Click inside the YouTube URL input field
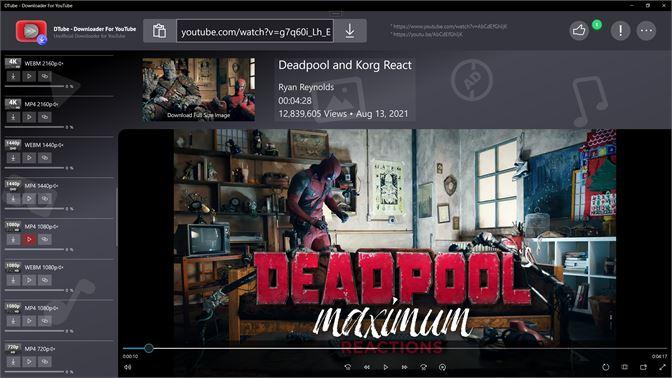The height and width of the screenshot is (378, 672). point(255,31)
